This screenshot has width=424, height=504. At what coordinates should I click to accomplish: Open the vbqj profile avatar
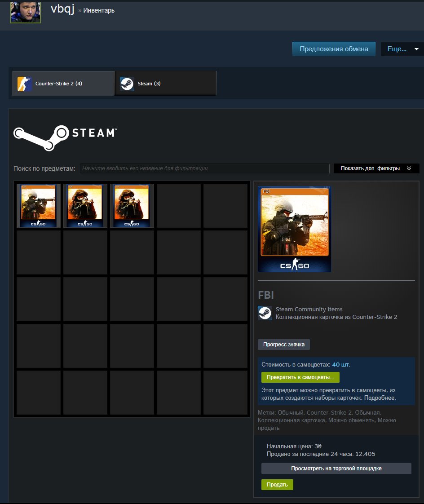(x=26, y=12)
